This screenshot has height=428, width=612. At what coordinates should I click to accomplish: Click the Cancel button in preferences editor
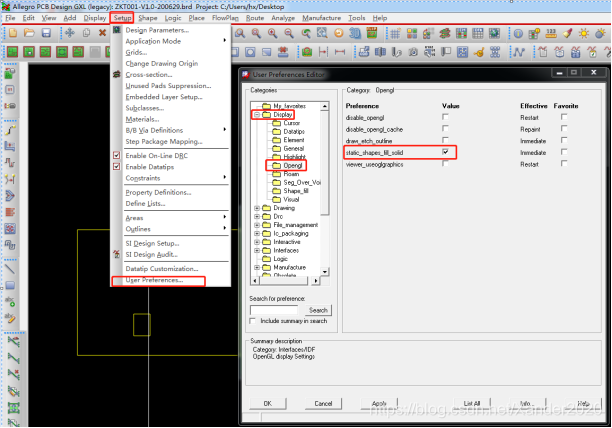pos(323,403)
